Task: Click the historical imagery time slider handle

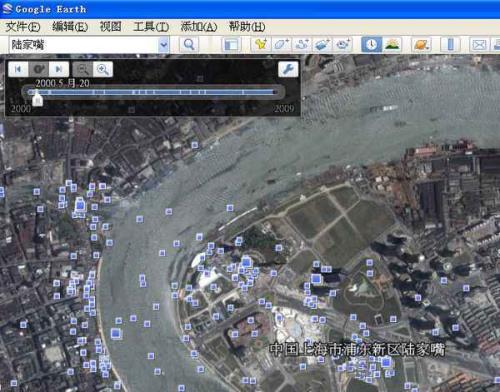Action: coord(38,99)
